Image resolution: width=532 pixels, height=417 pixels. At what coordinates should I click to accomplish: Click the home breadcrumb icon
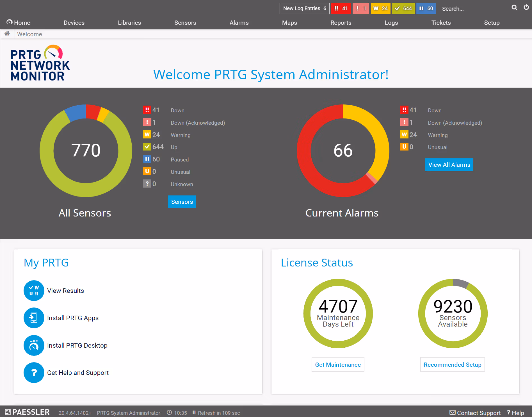tap(7, 34)
